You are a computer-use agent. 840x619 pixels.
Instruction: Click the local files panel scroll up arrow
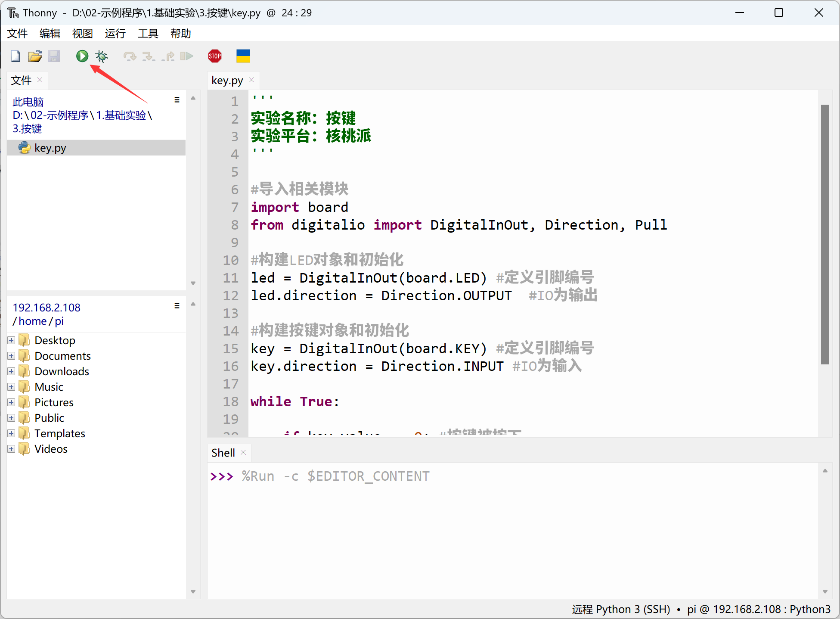[x=193, y=98]
